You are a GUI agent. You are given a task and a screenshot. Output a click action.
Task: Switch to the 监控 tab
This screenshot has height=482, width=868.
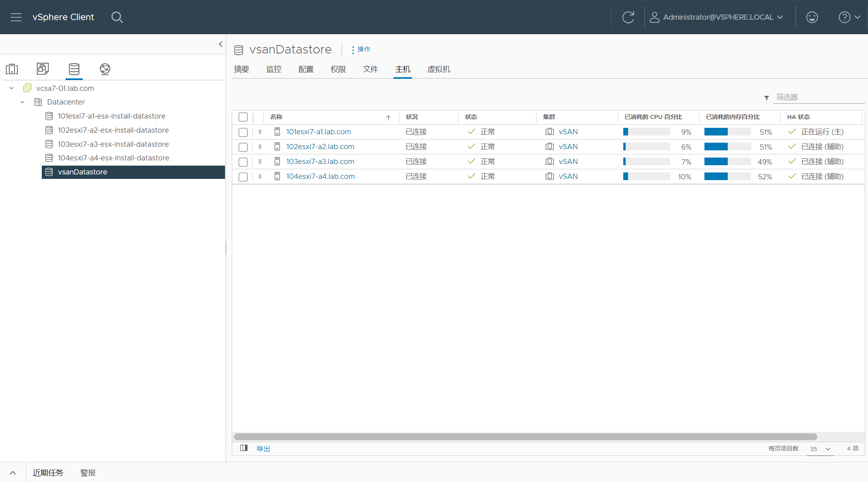click(x=274, y=69)
